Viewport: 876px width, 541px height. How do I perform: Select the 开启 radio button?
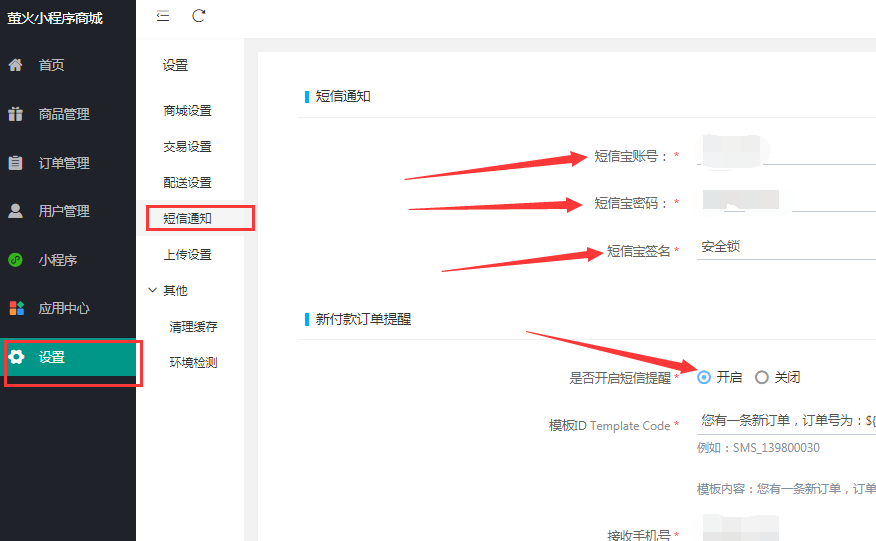pyautogui.click(x=704, y=377)
